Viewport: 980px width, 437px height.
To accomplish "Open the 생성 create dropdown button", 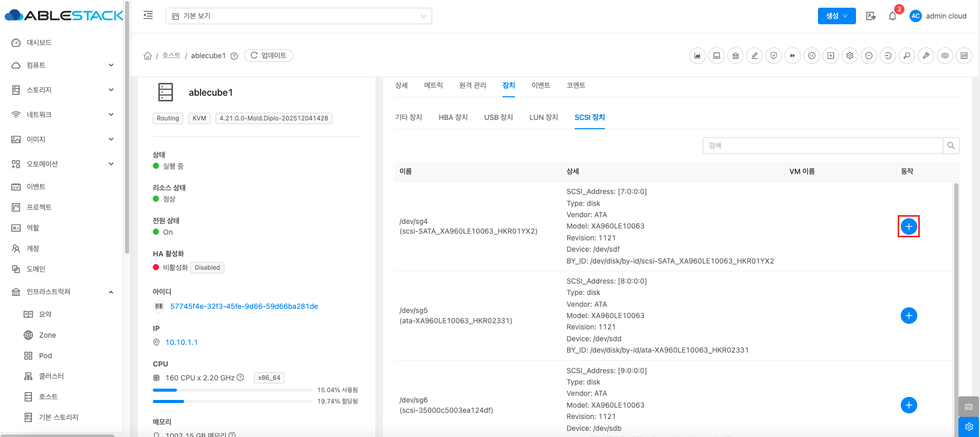I will (836, 16).
